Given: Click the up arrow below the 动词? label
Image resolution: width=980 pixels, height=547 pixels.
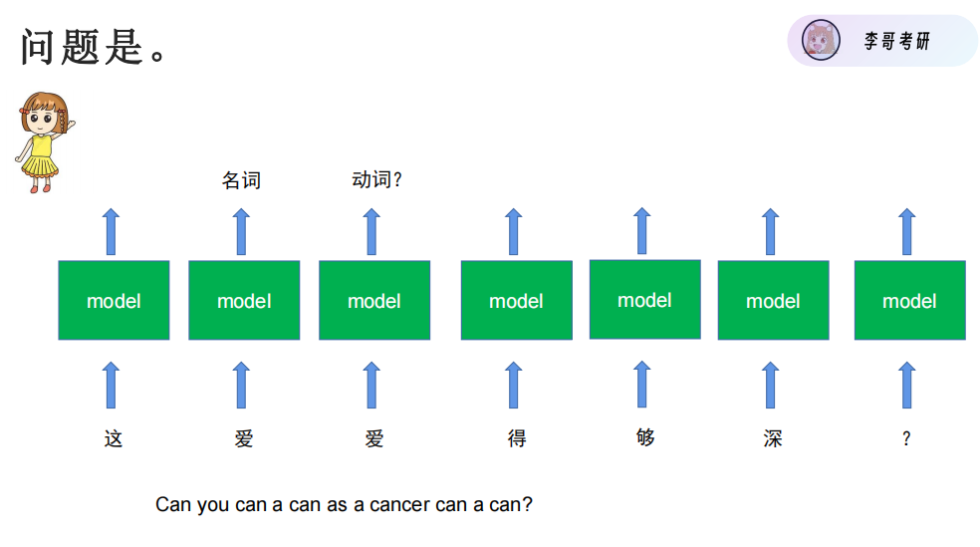Looking at the screenshot, I should click(x=371, y=232).
